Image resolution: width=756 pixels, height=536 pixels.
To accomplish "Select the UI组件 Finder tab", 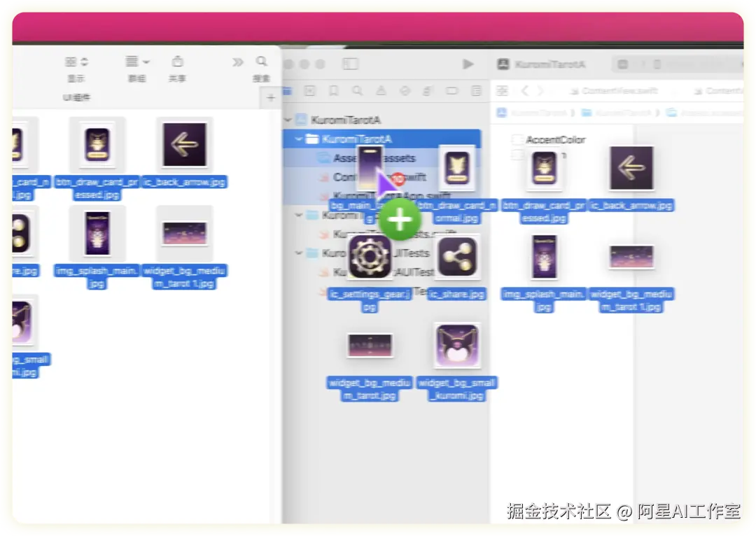I will [x=77, y=97].
